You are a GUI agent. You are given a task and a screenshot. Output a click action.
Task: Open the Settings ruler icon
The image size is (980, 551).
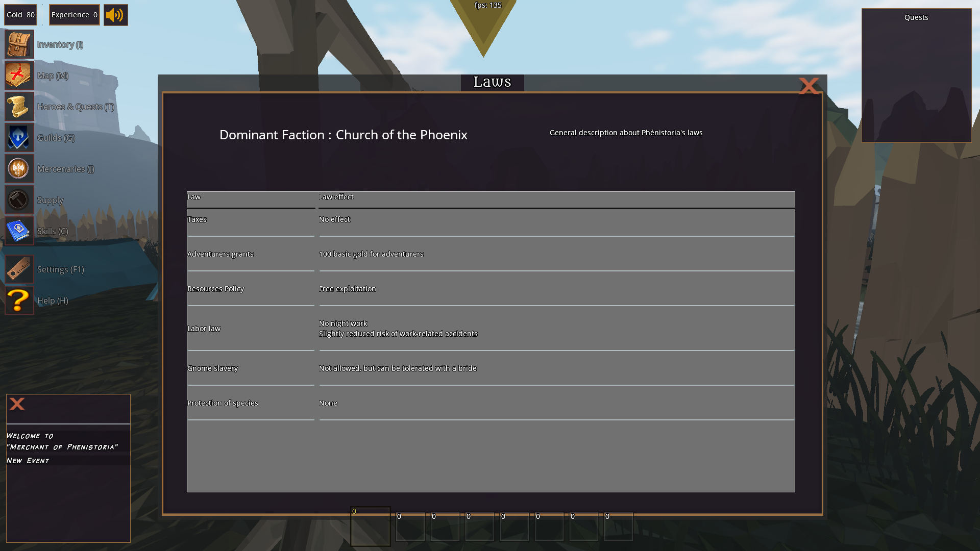[19, 269]
